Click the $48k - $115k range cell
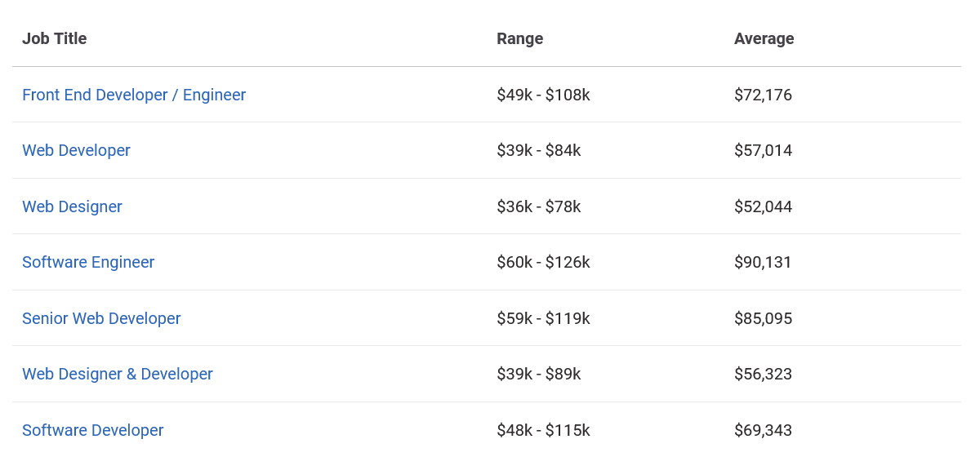This screenshot has width=980, height=457. click(x=543, y=430)
